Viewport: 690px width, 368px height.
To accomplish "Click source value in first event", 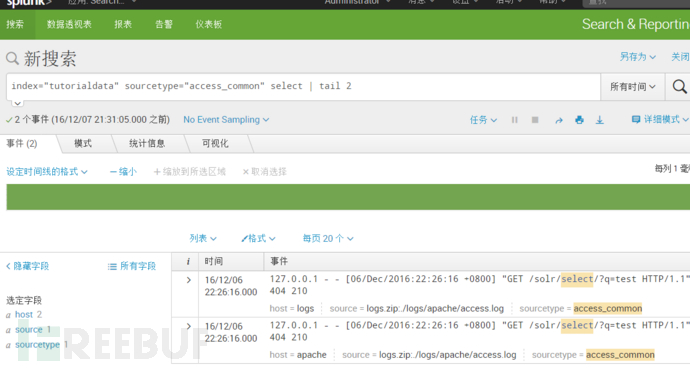I will pos(435,309).
